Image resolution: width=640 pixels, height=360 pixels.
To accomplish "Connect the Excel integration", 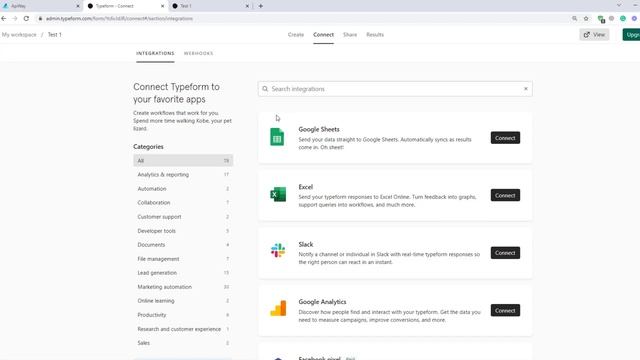I will (505, 196).
